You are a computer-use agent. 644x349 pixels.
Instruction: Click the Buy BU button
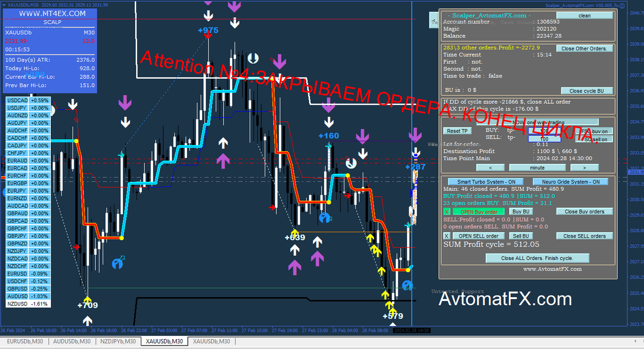click(520, 212)
